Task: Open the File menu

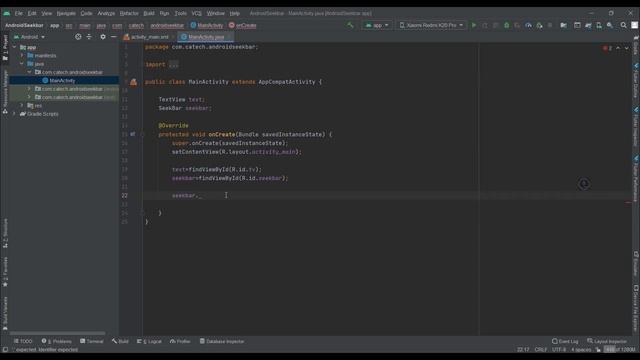Action: pos(18,13)
